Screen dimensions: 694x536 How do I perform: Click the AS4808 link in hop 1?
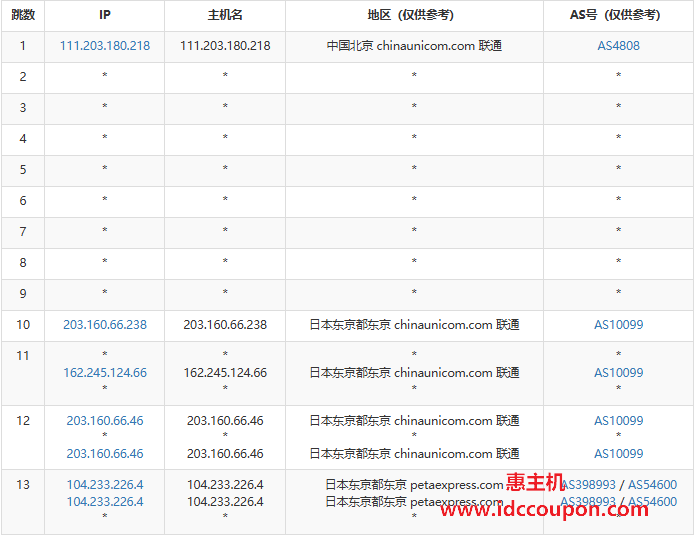618,46
